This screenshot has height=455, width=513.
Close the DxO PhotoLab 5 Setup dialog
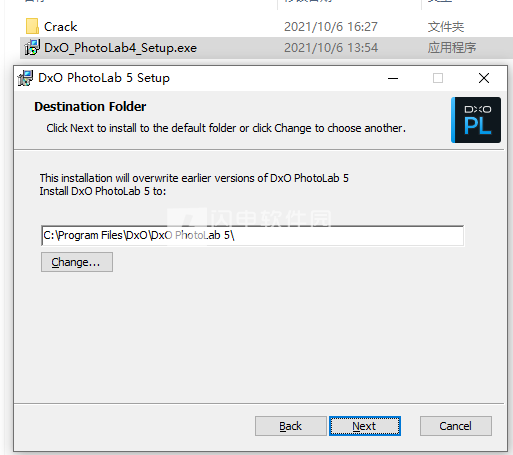click(x=484, y=78)
